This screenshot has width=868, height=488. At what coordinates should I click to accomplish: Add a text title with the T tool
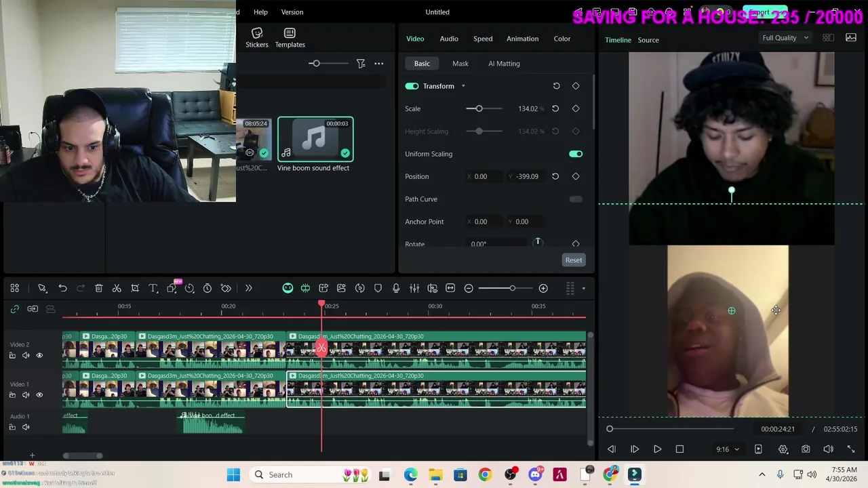(x=153, y=289)
